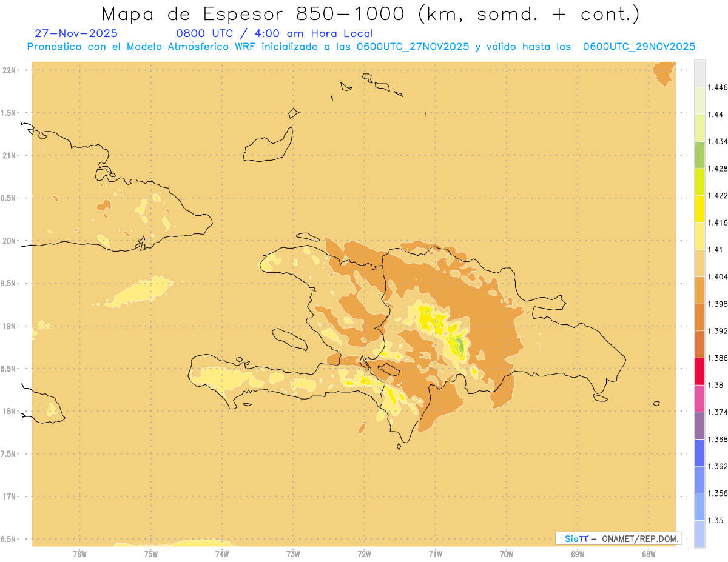Image resolution: width=728 pixels, height=562 pixels.
Task: Click the legend value "1.434"
Action: [x=718, y=141]
